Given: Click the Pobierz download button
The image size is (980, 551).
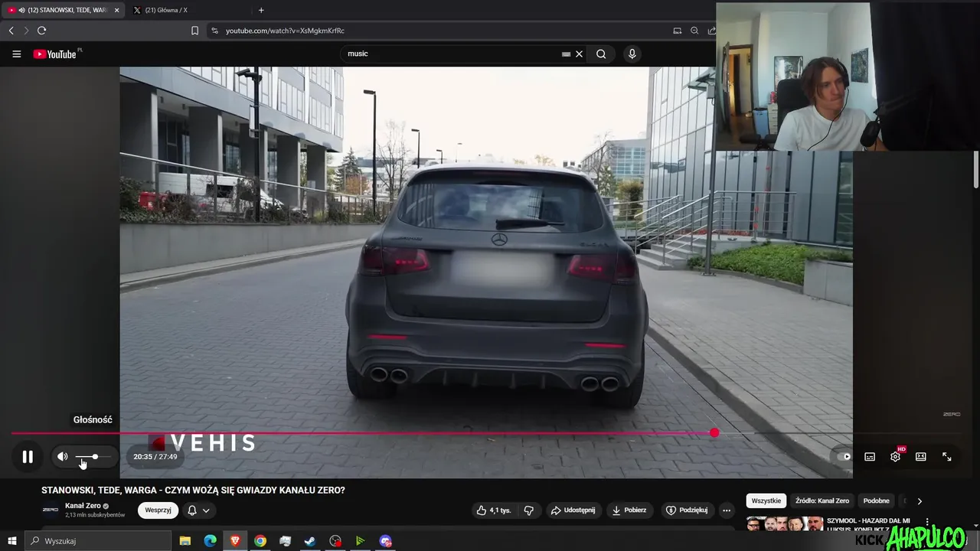Looking at the screenshot, I should (x=629, y=510).
